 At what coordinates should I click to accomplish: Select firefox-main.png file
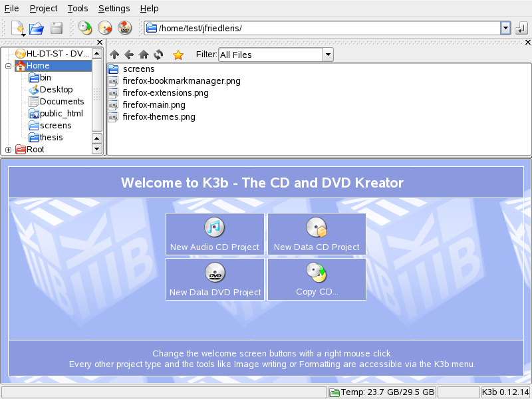(x=147, y=105)
